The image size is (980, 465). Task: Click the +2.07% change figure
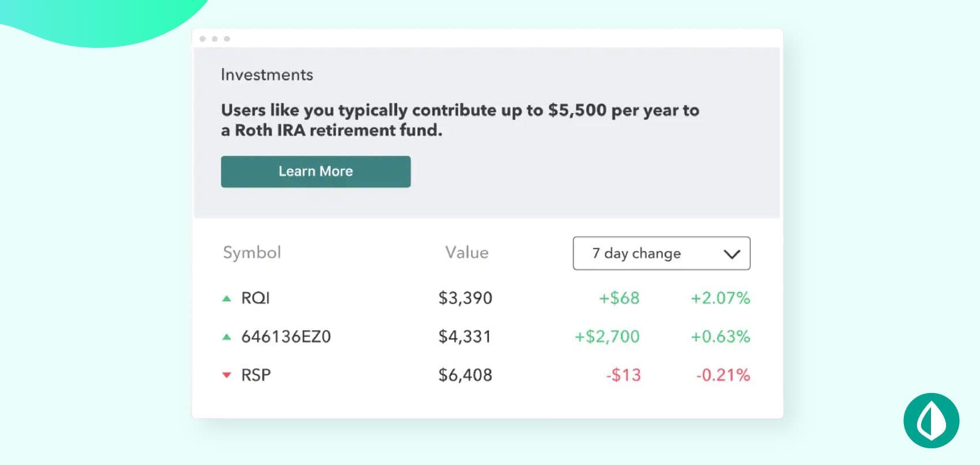[x=720, y=298]
